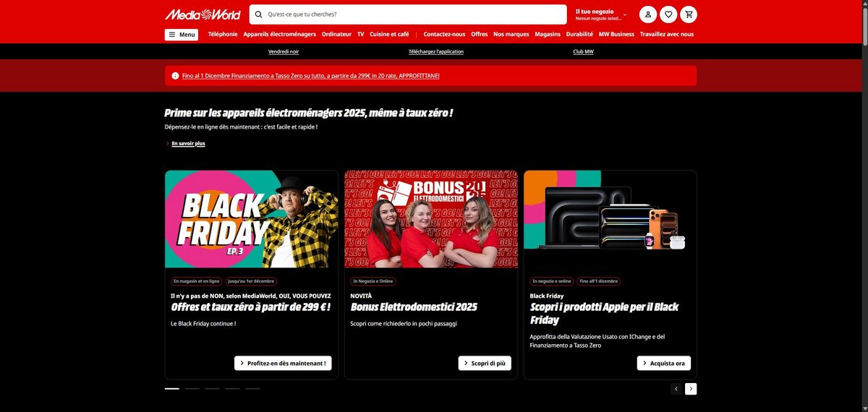Click the Téléchargez l'application link
The image size is (868, 412).
tap(436, 51)
